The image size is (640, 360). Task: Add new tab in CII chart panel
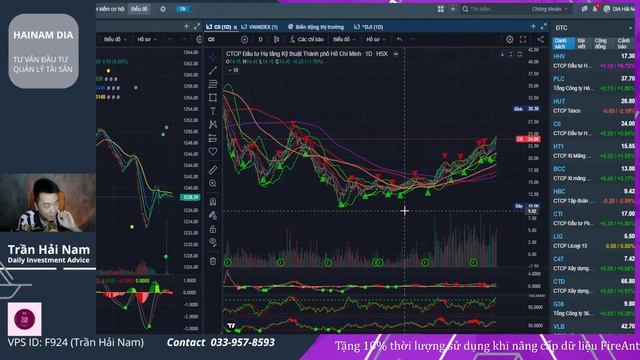[x=533, y=27]
